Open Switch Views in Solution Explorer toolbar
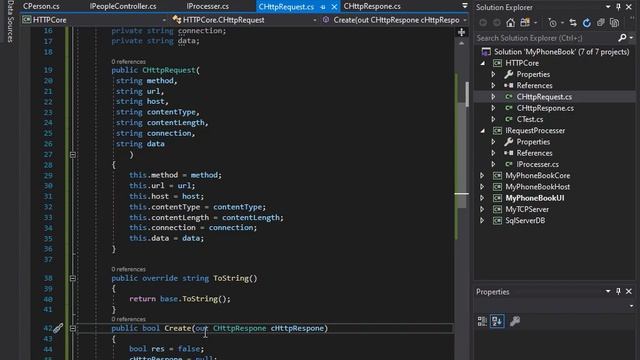Viewport: 640px width, 360px height. point(525,23)
